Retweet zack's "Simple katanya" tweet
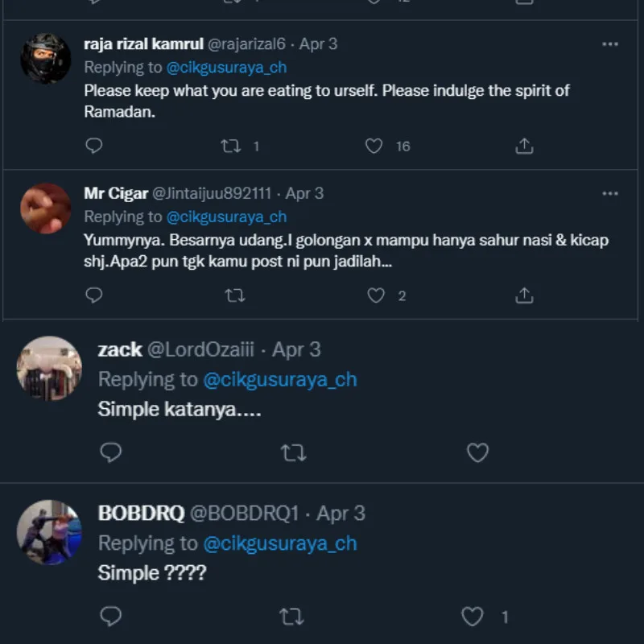 point(293,453)
